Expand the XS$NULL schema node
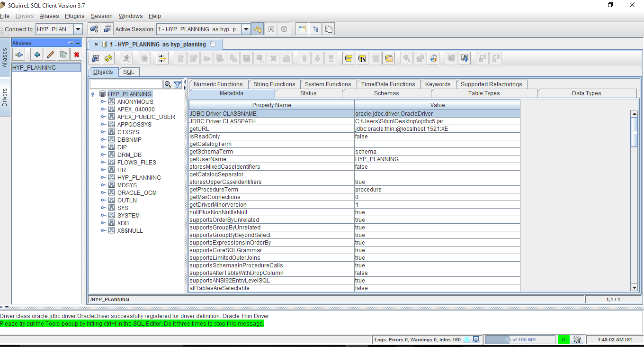This screenshot has height=347, width=644. point(103,230)
